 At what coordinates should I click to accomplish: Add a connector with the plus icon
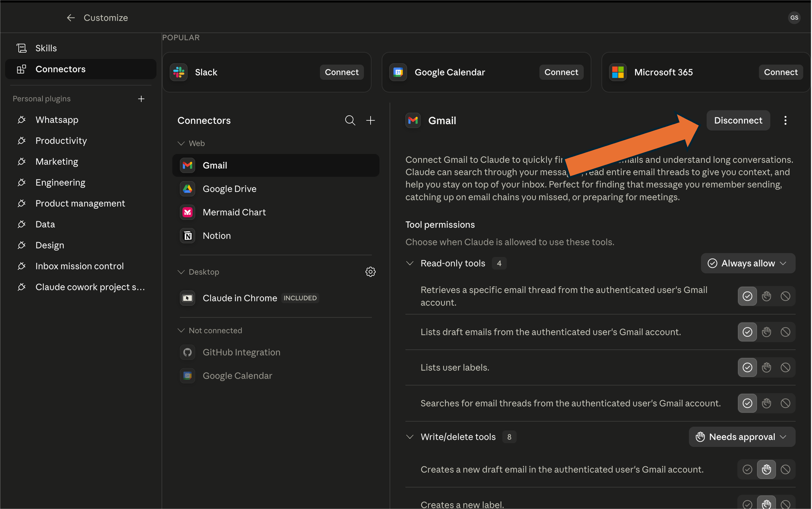pos(371,120)
